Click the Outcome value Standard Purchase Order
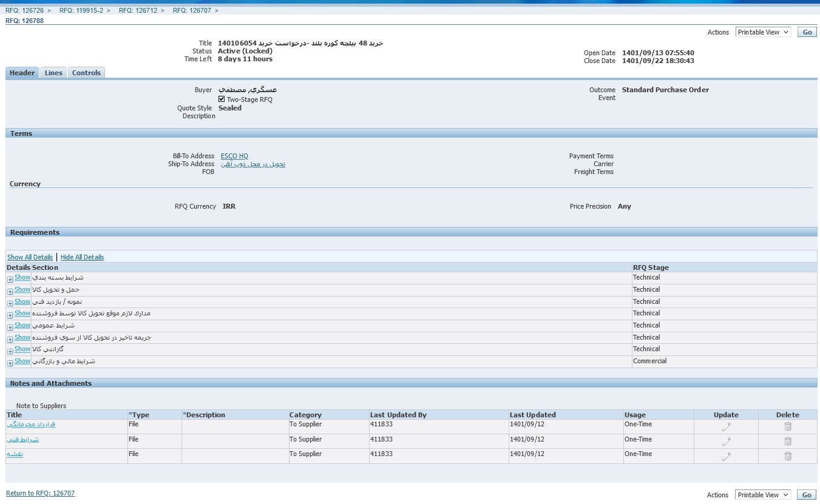Image resolution: width=820 pixels, height=504 pixels. tap(665, 90)
